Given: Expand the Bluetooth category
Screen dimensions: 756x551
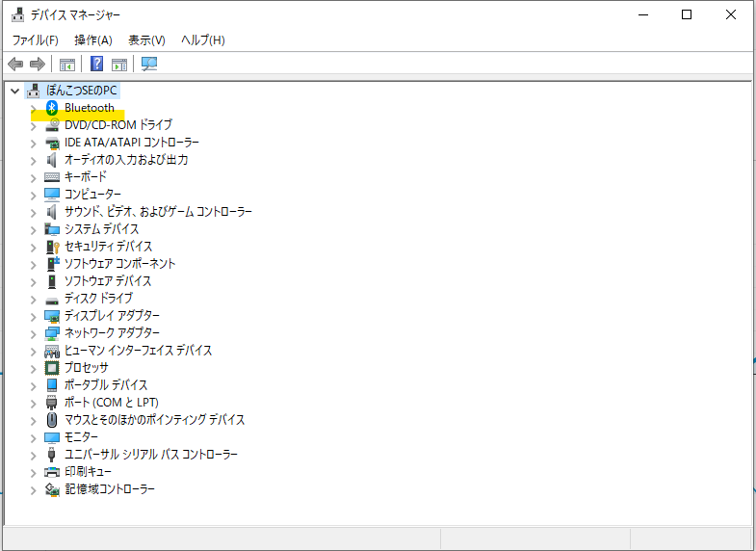Looking at the screenshot, I should point(34,108).
